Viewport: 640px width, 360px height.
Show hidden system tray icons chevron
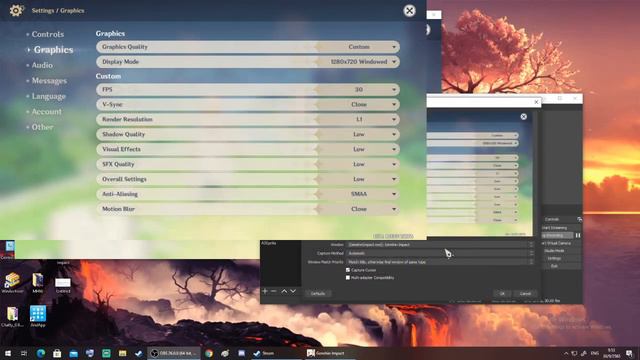pyautogui.click(x=566, y=353)
